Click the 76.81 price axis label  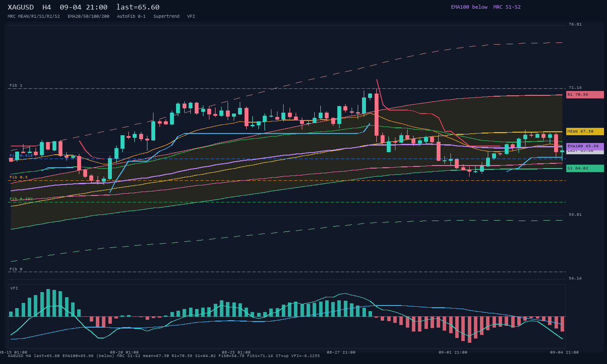coord(575,24)
